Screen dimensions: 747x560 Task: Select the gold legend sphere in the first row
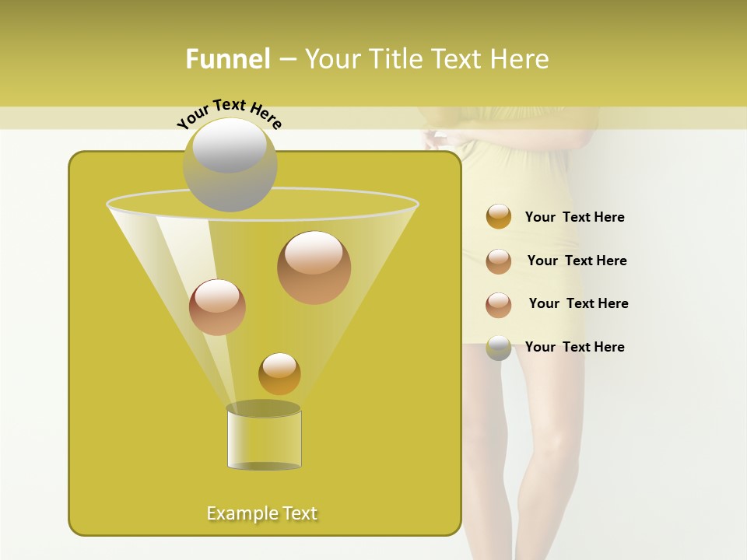click(498, 217)
